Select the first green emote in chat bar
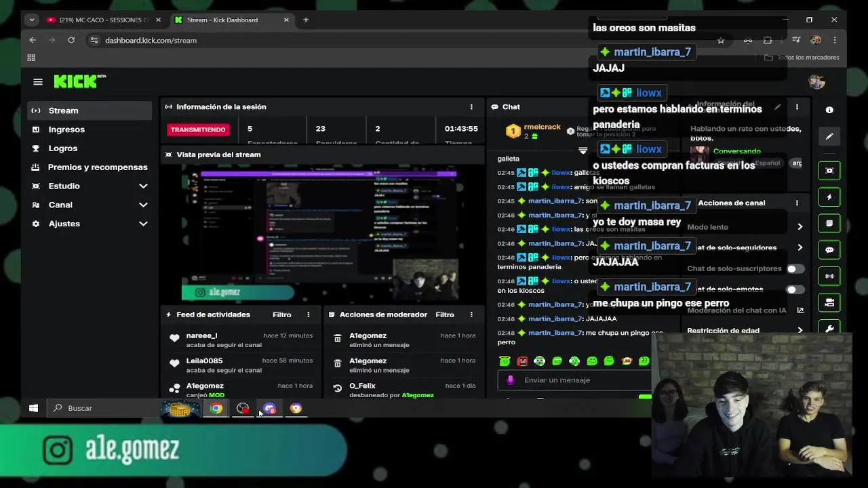The width and height of the screenshot is (868, 488). (x=505, y=361)
